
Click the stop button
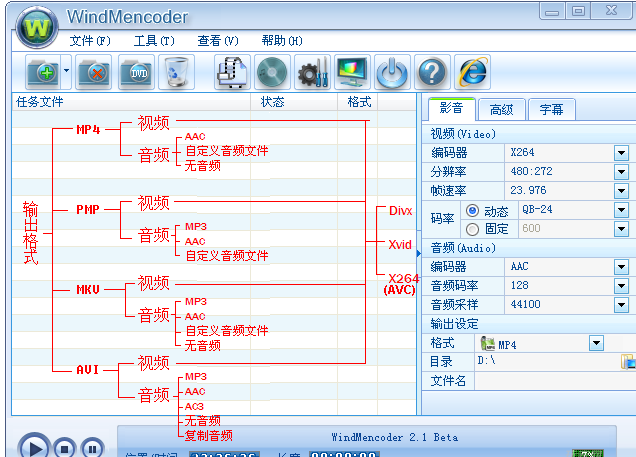64,448
